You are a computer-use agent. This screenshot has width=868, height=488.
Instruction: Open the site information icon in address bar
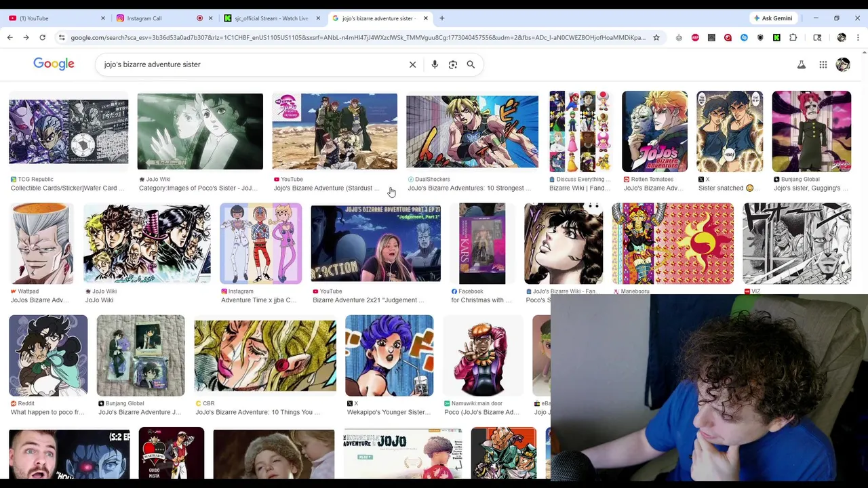click(x=62, y=37)
